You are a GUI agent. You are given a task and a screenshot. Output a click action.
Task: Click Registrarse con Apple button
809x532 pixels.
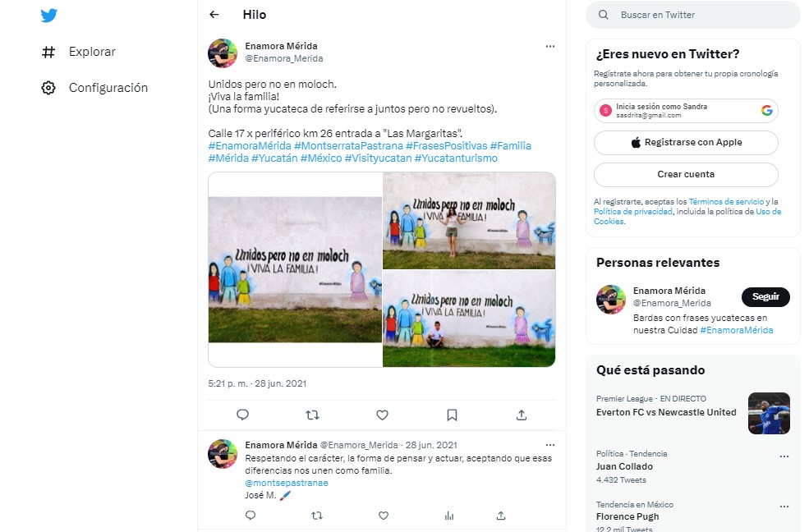pos(686,143)
